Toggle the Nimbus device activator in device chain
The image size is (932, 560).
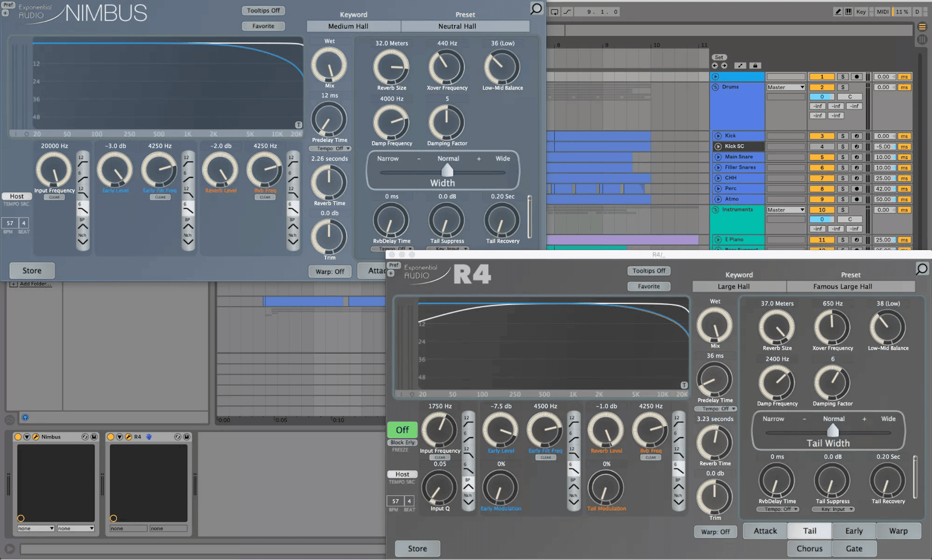(18, 437)
